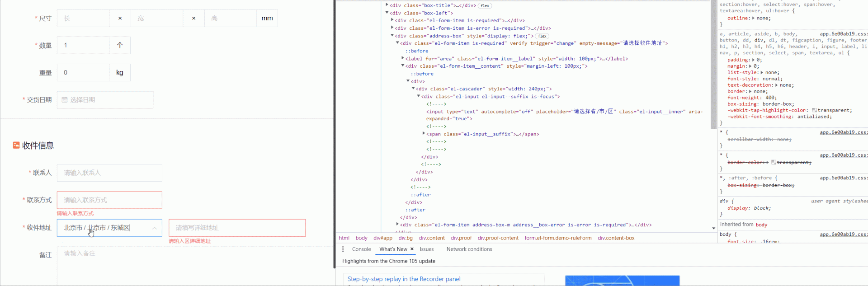
Task: Click the 个 quantity unit addon
Action: (x=120, y=45)
